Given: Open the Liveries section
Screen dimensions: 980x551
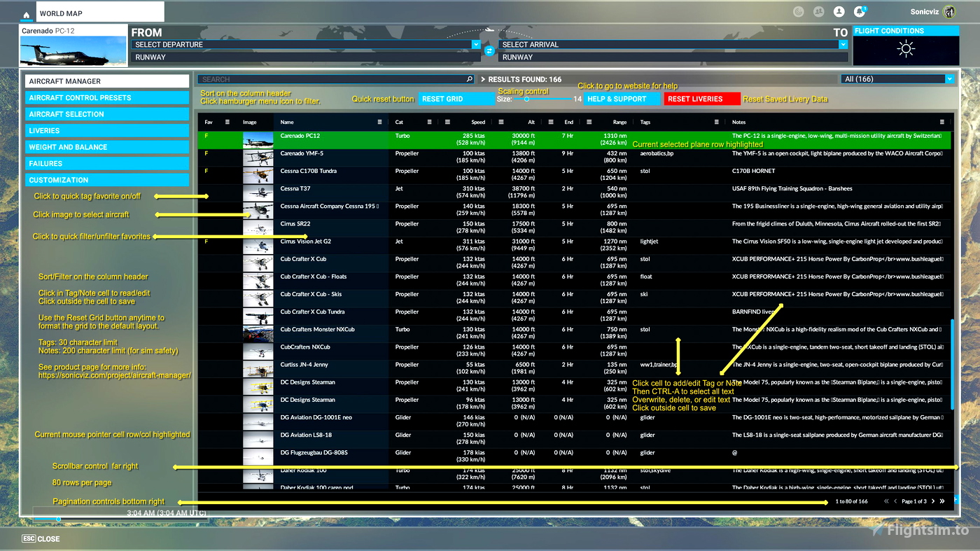Looking at the screenshot, I should point(107,131).
